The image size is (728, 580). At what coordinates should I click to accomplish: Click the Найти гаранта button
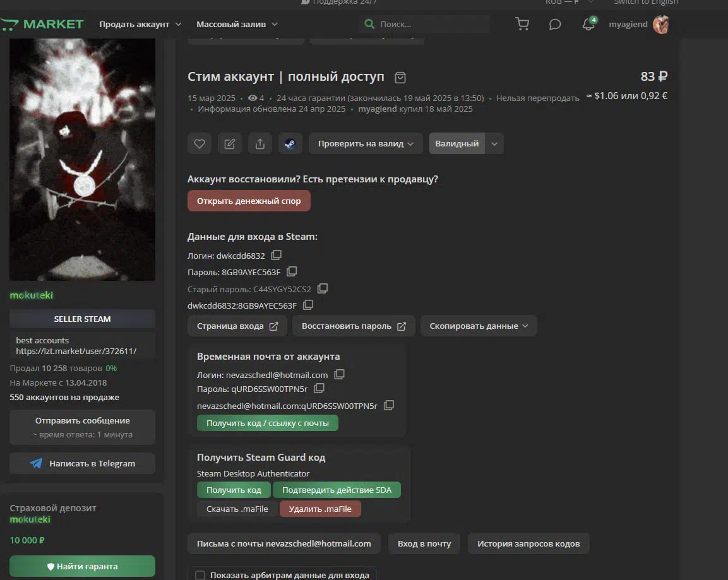pyautogui.click(x=82, y=566)
